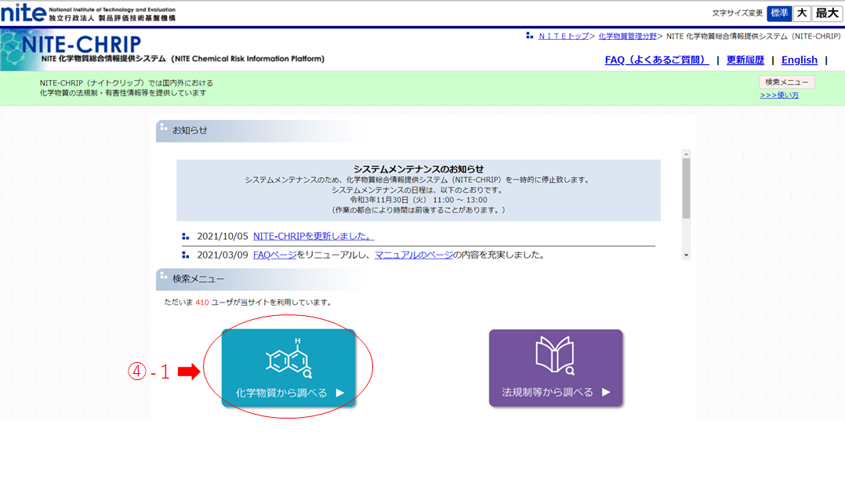The image size is (845, 504).
Task: Open the マニュアルのページ link
Action: (414, 255)
